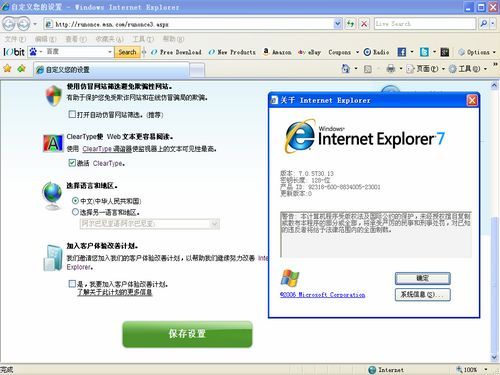Open the 页面 command bar menu
The image size is (500, 375).
point(425,69)
